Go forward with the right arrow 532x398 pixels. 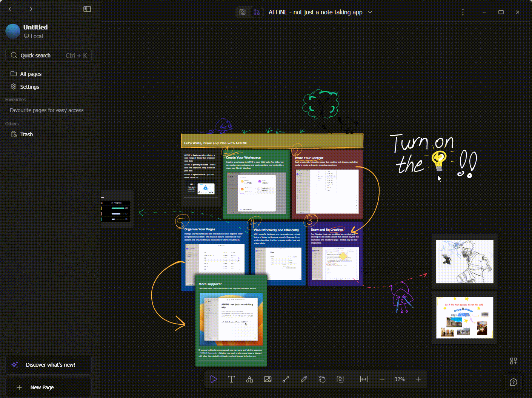(31, 9)
